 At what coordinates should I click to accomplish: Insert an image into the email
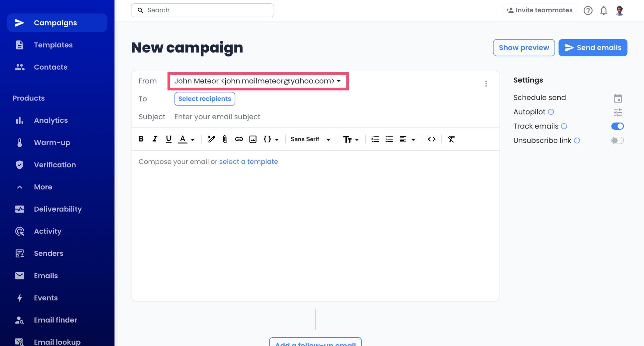coord(253,139)
